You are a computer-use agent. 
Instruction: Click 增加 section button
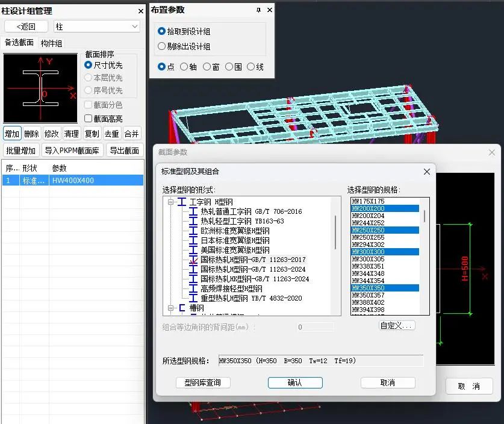point(12,134)
